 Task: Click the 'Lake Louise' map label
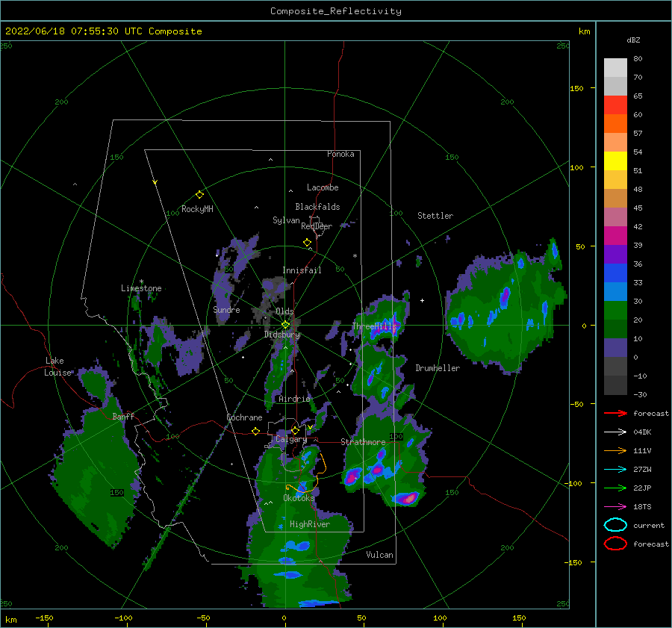pyautogui.click(x=57, y=367)
